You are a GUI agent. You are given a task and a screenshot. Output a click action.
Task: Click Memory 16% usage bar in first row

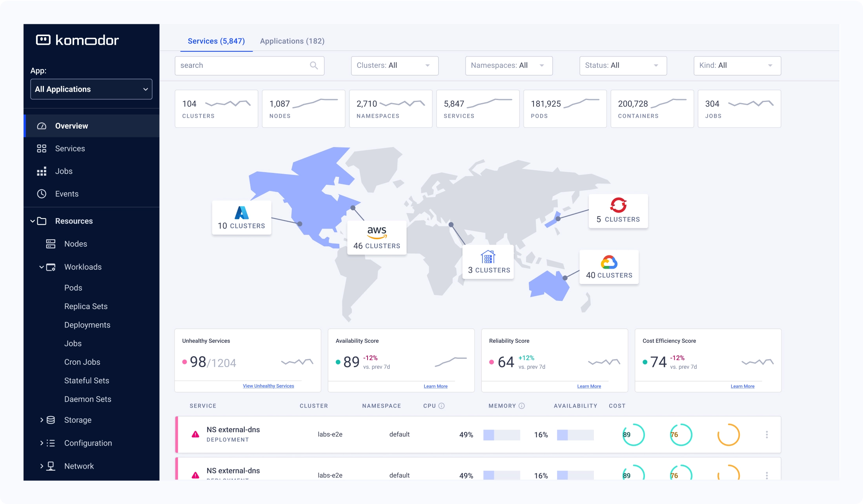tap(575, 435)
